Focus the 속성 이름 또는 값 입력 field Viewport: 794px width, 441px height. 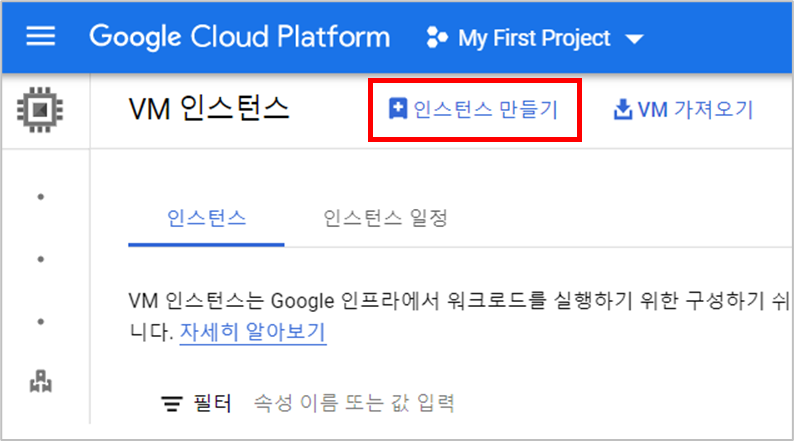[x=354, y=404]
